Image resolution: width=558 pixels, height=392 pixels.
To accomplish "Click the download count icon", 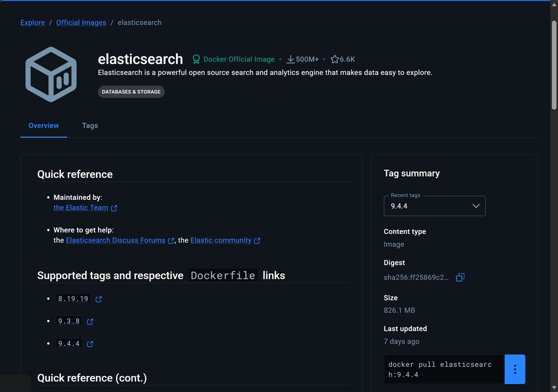I will click(x=290, y=59).
